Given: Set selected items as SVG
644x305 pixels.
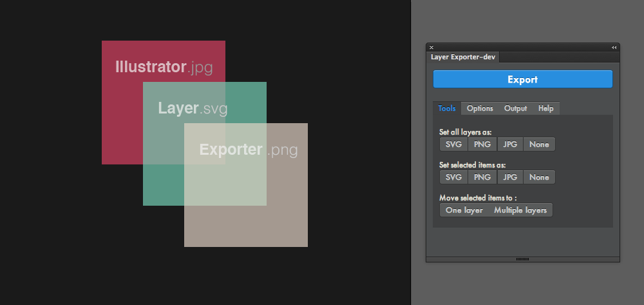Looking at the screenshot, I should point(454,177).
